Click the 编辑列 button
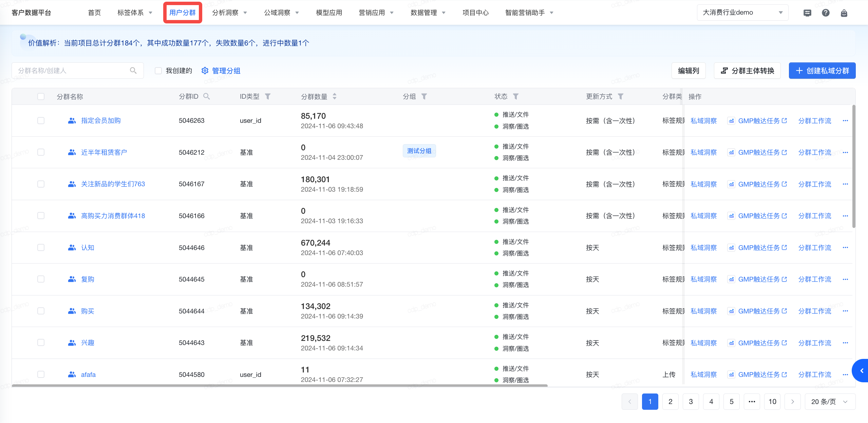The width and height of the screenshot is (868, 423). (x=688, y=71)
